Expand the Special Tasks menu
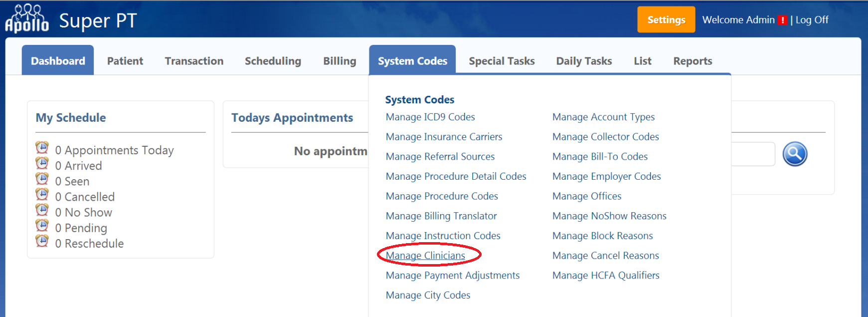The height and width of the screenshot is (317, 868). pyautogui.click(x=502, y=61)
